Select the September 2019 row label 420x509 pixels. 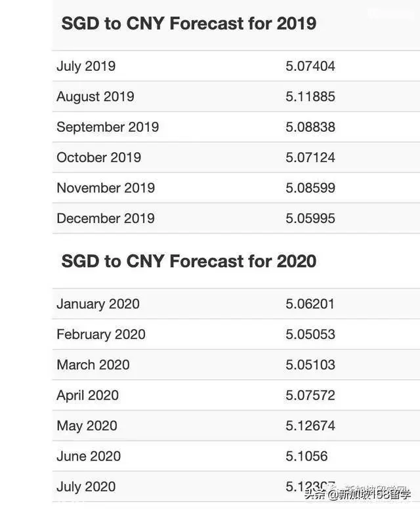pos(108,127)
